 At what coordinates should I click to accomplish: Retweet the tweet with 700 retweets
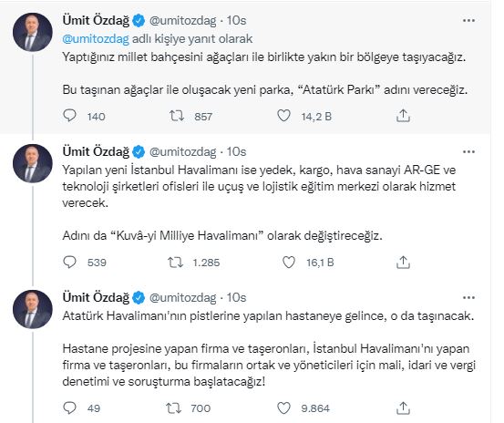(174, 408)
